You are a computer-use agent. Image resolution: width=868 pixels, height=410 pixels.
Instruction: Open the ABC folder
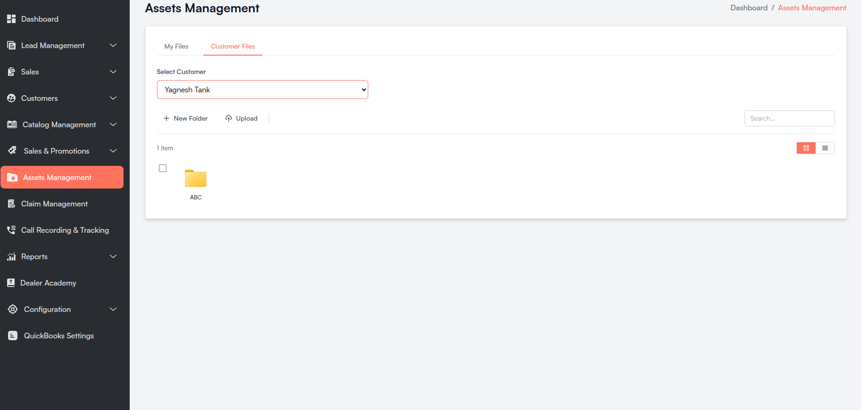tap(196, 178)
